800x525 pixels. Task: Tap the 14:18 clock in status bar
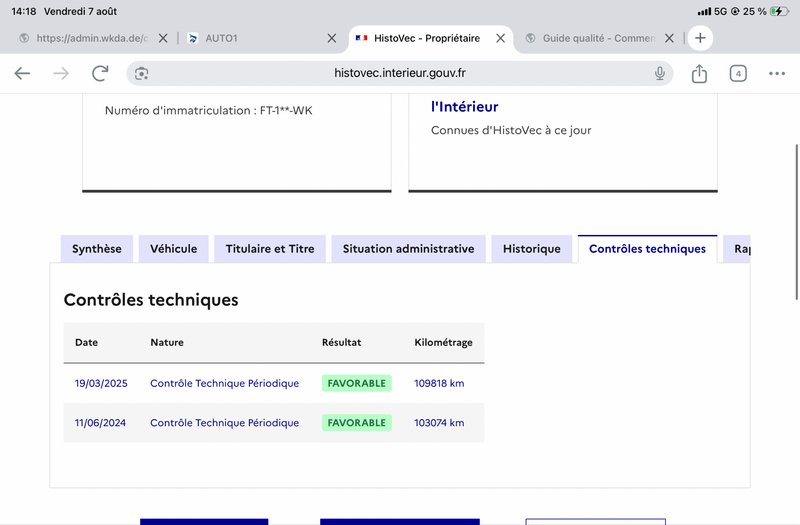click(23, 11)
